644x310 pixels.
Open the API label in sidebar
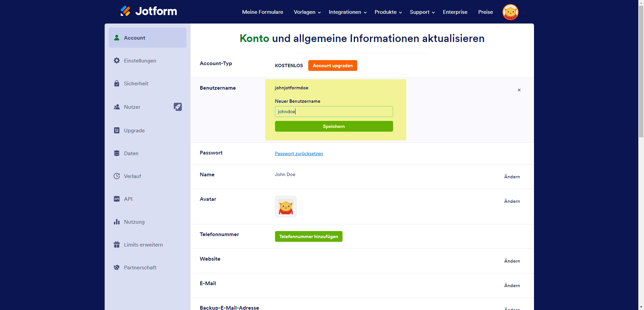point(128,199)
